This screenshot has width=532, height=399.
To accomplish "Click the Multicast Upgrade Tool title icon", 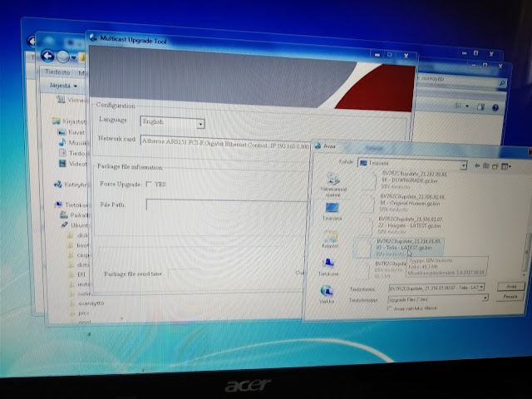I will 93,37.
